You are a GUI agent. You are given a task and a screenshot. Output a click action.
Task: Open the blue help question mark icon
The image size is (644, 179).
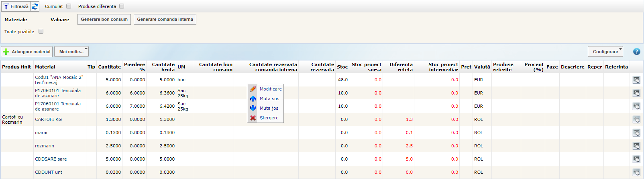[x=636, y=52]
